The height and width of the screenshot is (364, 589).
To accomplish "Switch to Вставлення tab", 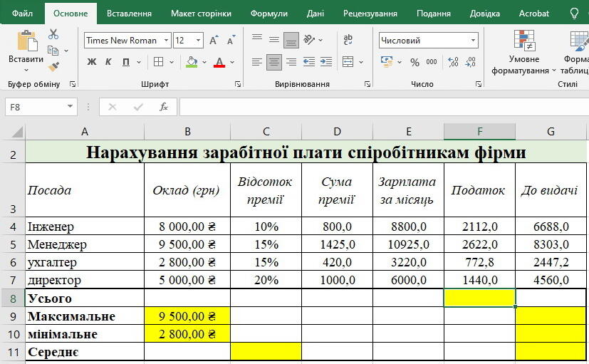I will [129, 14].
